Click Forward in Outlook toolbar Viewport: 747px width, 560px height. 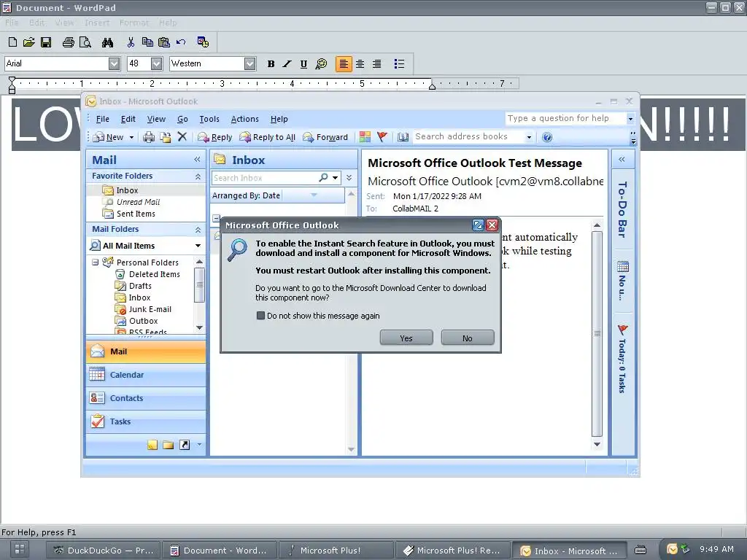click(x=325, y=137)
